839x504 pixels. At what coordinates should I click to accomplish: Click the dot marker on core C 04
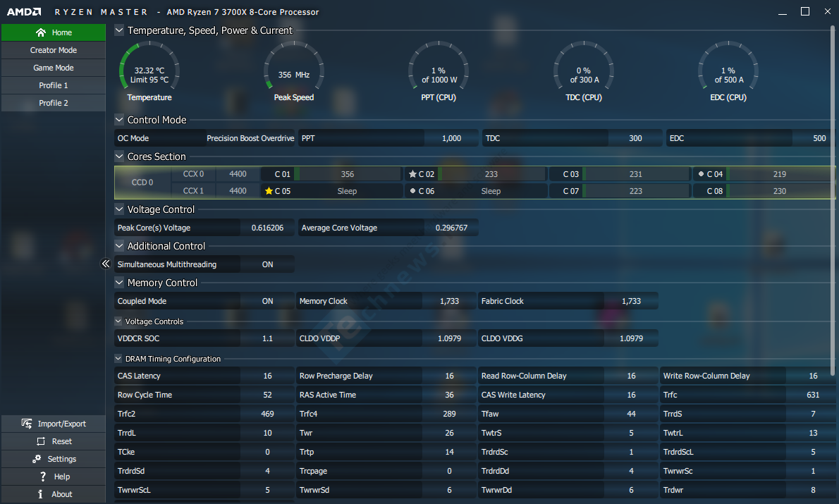pyautogui.click(x=701, y=174)
